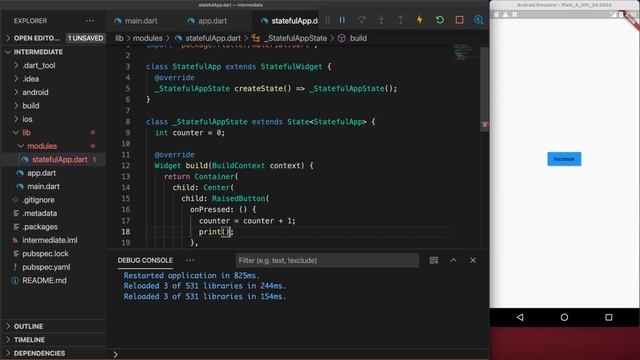The image size is (640, 360).
Task: Expand the Dependencies section
Action: tap(39, 353)
